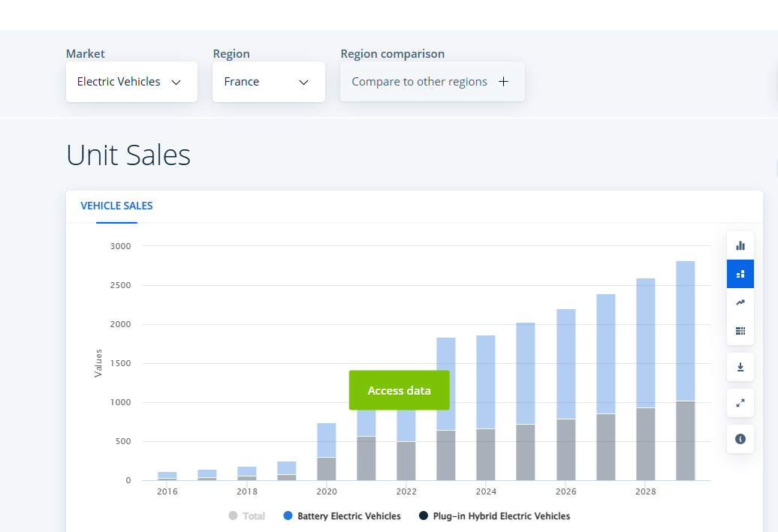
Task: Download the chart using the download icon
Action: pyautogui.click(x=740, y=367)
